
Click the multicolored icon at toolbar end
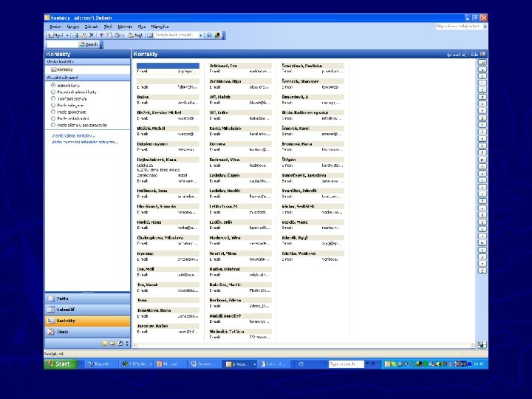click(x=217, y=35)
